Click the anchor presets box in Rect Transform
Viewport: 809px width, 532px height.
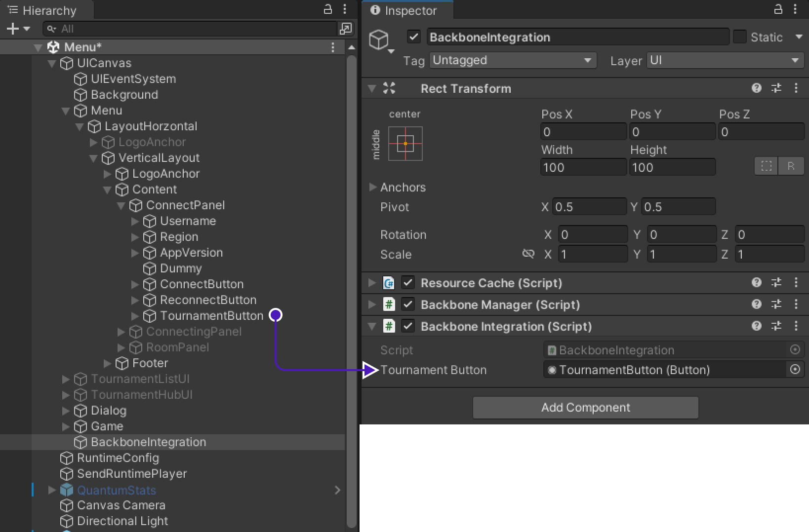pyautogui.click(x=405, y=144)
